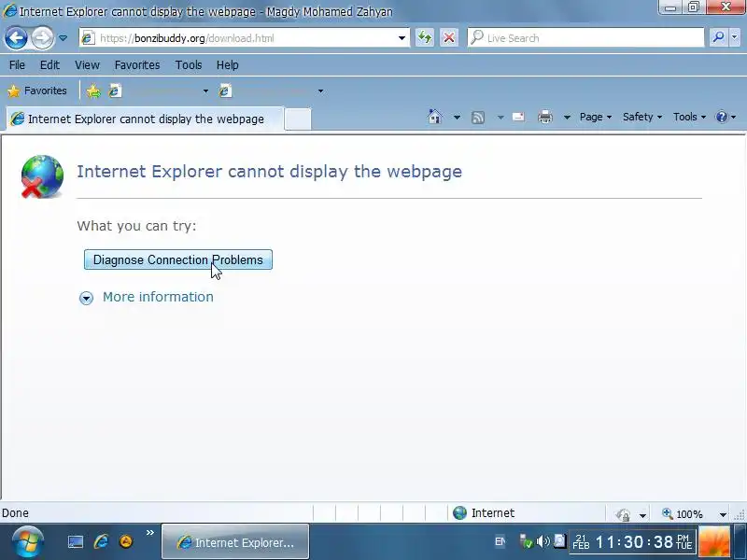Open the Favorites star button
Screen dimensions: 747x560
[37, 91]
